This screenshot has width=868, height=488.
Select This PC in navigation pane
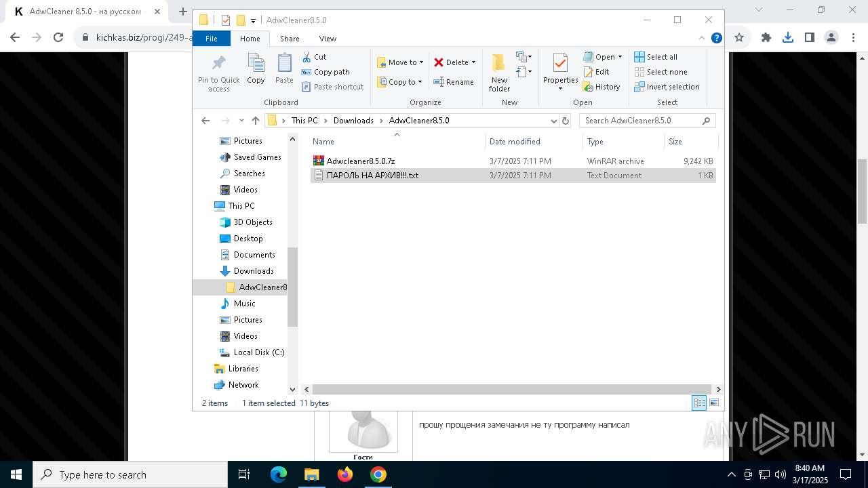pyautogui.click(x=235, y=206)
